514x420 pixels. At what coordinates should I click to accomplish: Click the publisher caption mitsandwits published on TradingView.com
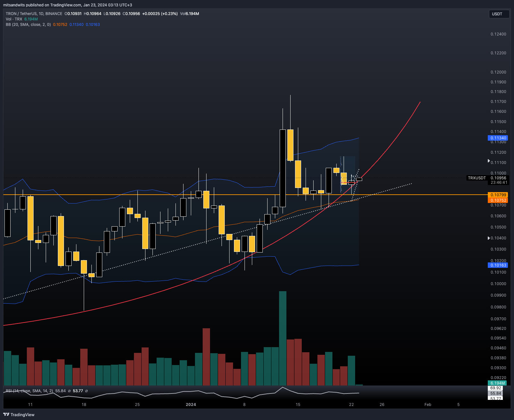pos(67,5)
